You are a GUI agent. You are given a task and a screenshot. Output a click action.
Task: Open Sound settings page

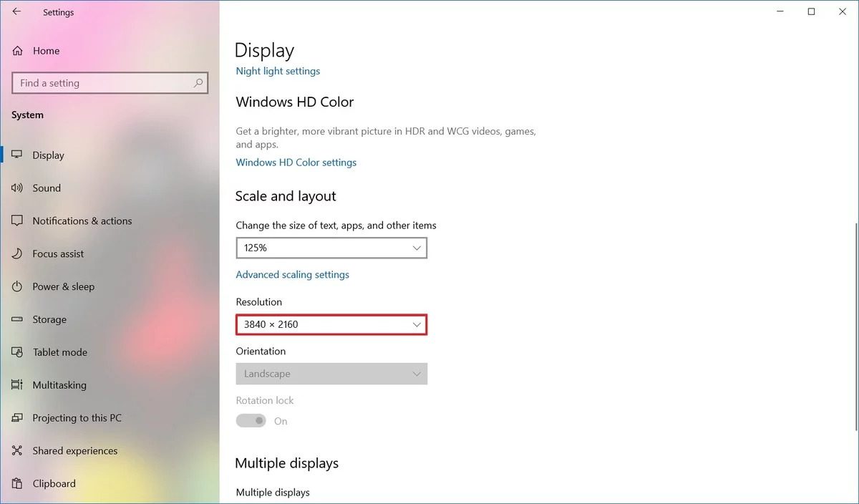(110, 188)
